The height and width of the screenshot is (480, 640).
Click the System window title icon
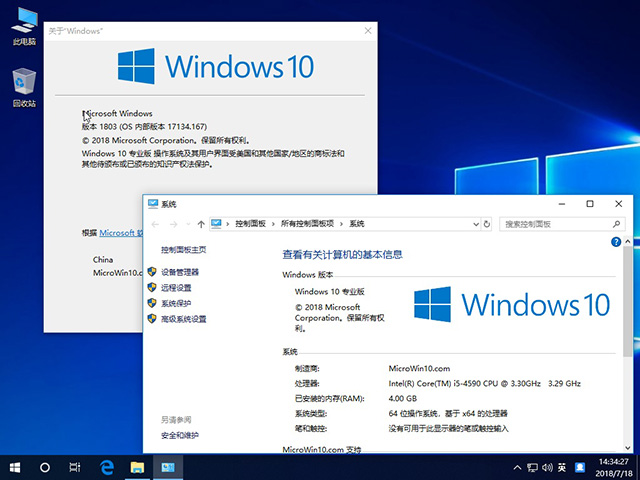(x=153, y=204)
